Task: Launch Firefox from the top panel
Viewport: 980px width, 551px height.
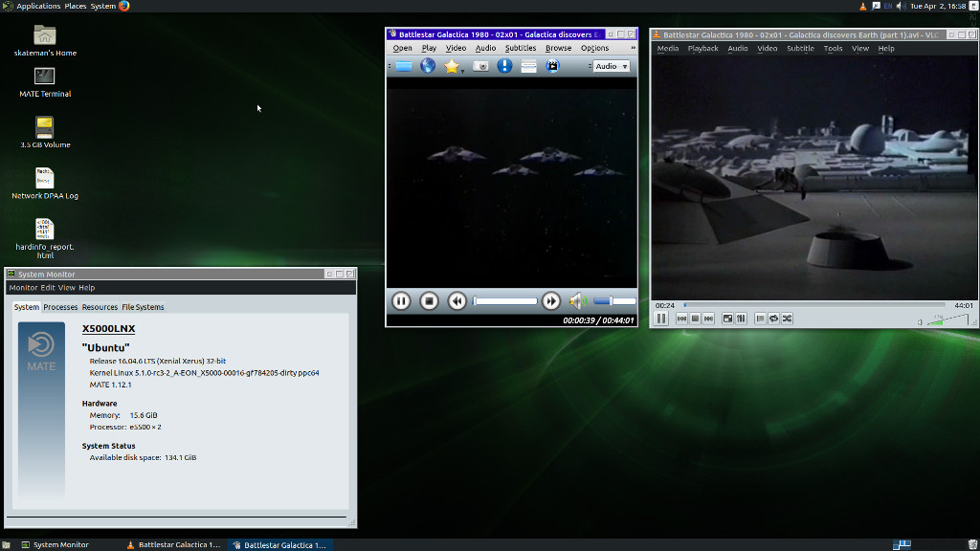Action: click(123, 6)
